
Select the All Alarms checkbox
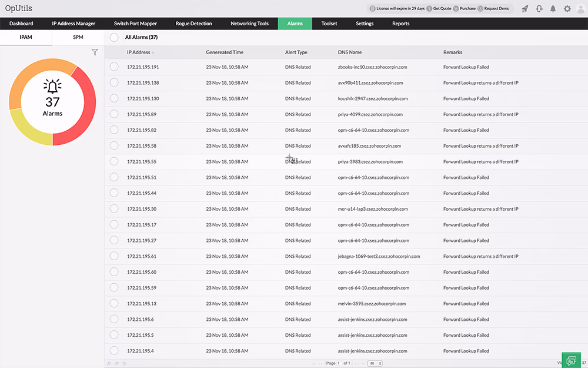(x=113, y=37)
